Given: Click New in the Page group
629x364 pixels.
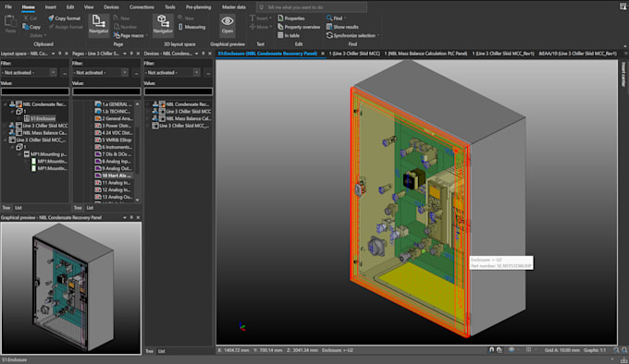Looking at the screenshot, I should pos(121,18).
